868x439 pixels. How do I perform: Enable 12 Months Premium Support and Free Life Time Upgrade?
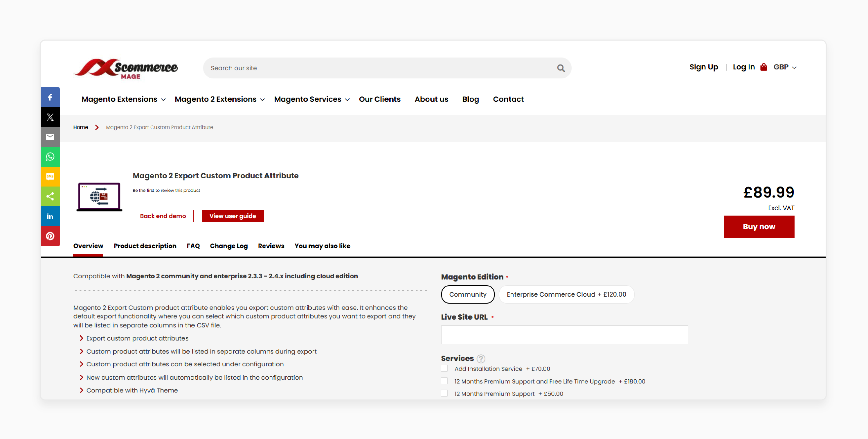click(x=444, y=381)
